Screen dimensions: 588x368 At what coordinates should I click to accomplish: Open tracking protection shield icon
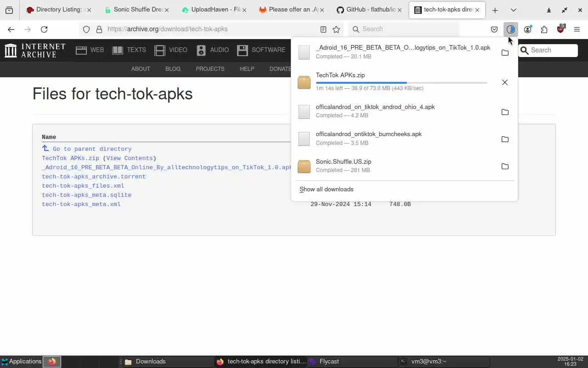(86, 29)
